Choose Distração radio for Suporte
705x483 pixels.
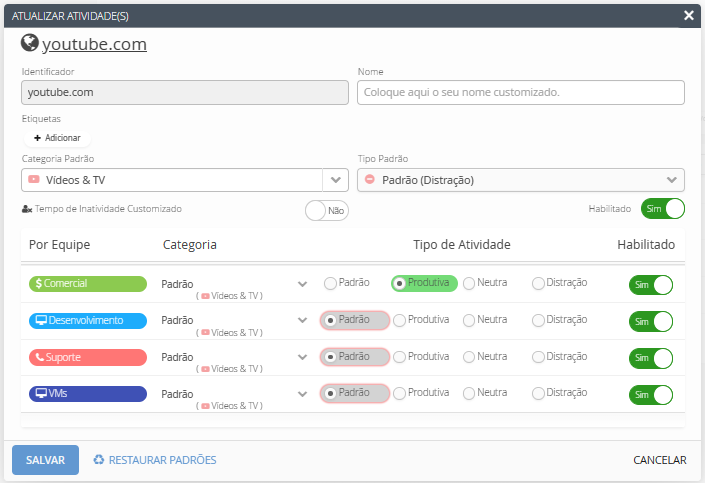(x=538, y=357)
